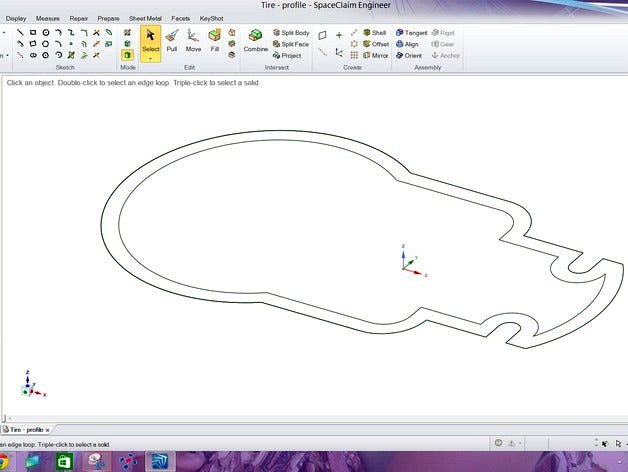
Task: Expand the Select tool dropdown arrow
Action: point(151,58)
